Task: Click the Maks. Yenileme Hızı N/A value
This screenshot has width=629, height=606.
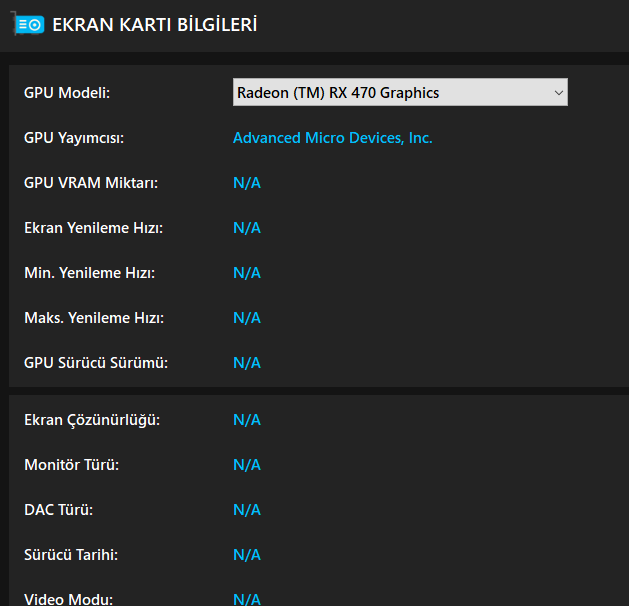Action: click(x=247, y=318)
